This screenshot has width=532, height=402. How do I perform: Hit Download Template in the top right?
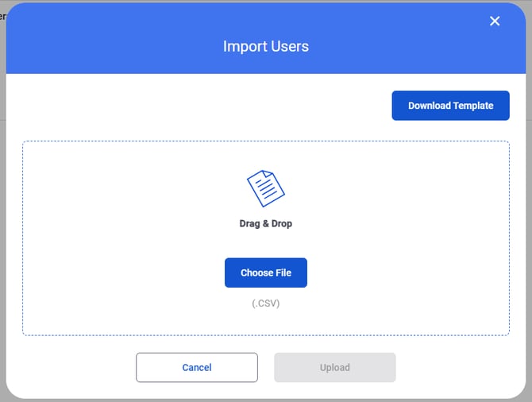(x=450, y=106)
